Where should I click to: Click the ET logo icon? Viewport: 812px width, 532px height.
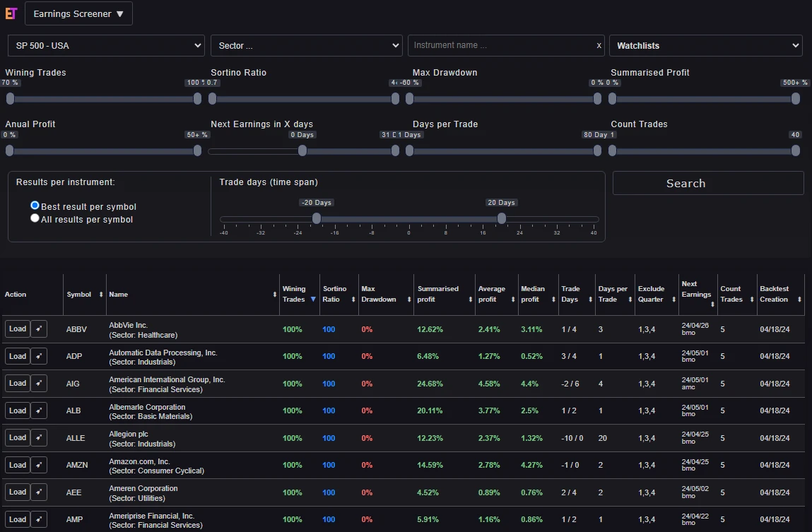coord(11,13)
